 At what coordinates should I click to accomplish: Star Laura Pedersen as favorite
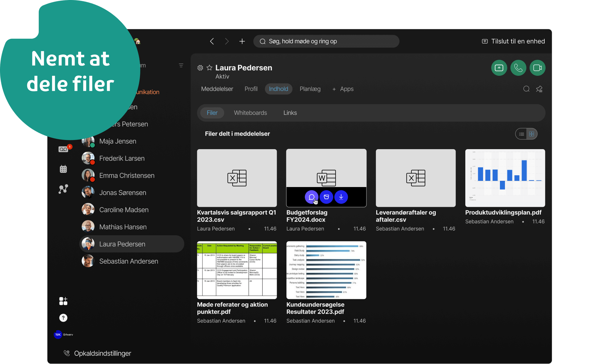(x=210, y=68)
